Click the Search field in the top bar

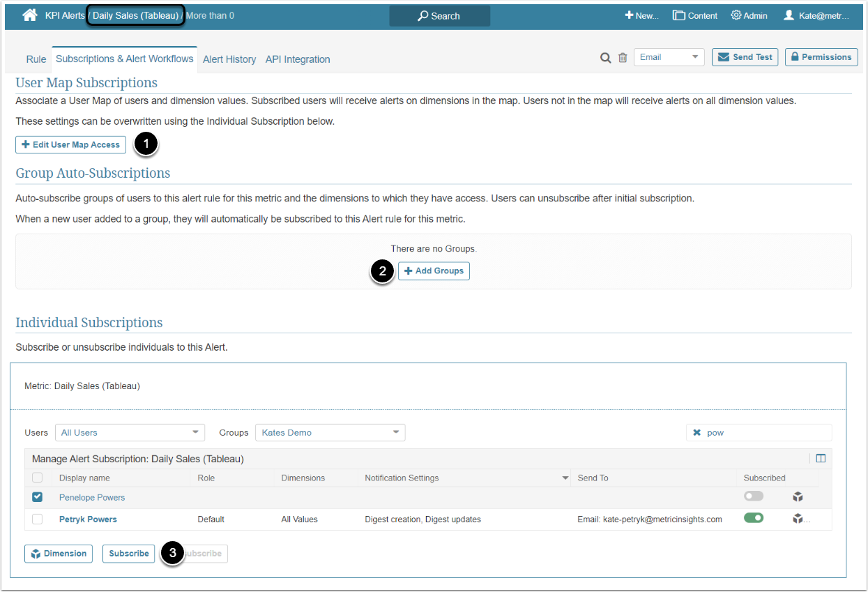pyautogui.click(x=439, y=16)
